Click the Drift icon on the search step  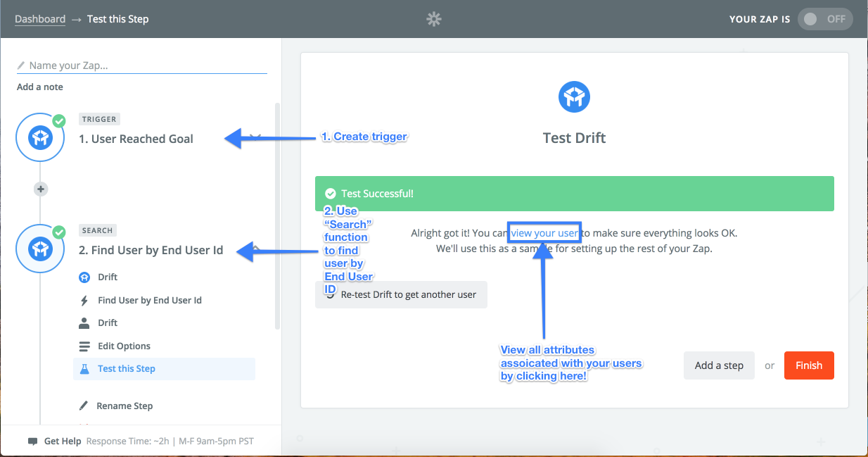40,249
